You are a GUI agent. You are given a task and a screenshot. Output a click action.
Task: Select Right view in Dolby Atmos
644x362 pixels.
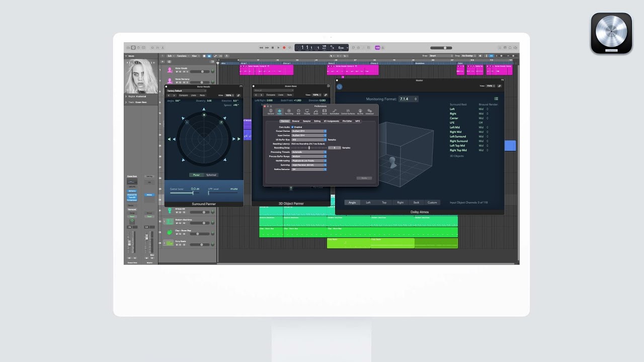[400, 203]
